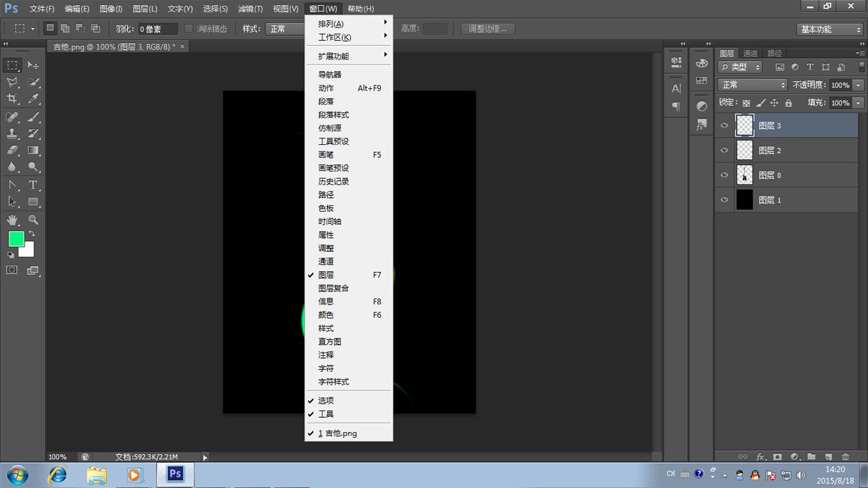Reset to default foreground/background colors
Screen dimensions: 868x488
[x=11, y=254]
